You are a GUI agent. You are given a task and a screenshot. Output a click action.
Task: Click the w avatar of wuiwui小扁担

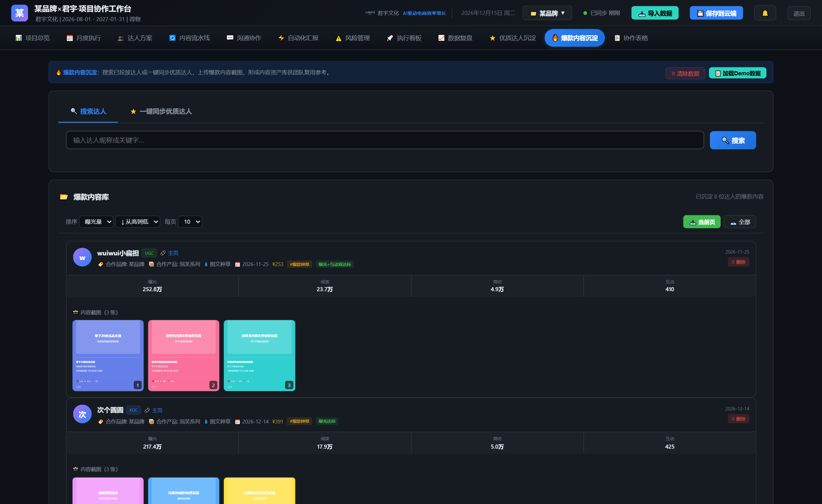pos(82,257)
